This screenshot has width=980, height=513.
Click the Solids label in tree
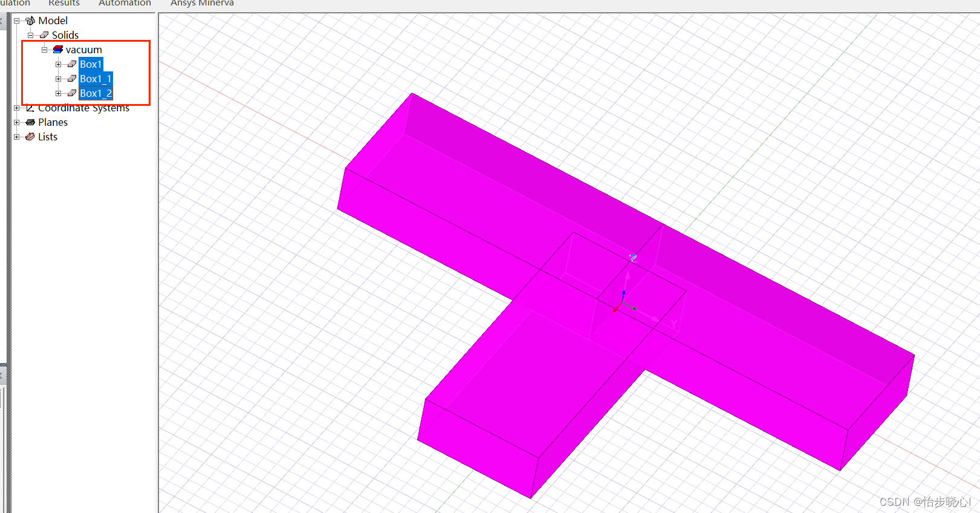click(x=65, y=35)
